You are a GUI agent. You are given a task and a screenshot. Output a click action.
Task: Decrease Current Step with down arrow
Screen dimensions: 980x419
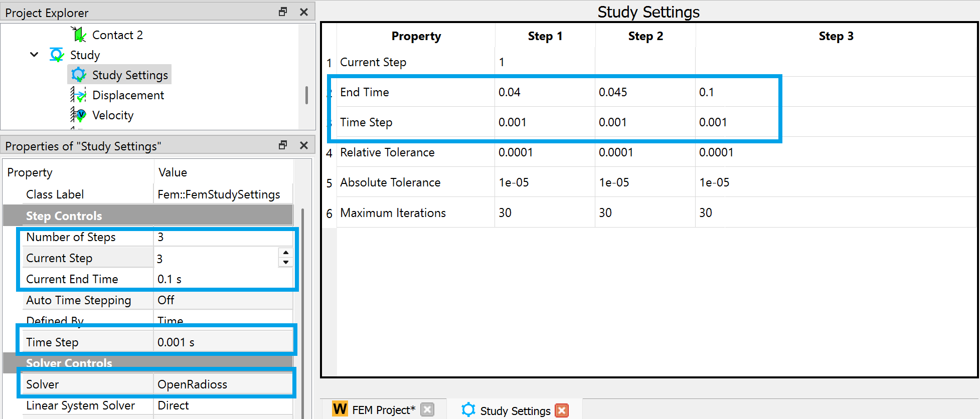coord(285,262)
